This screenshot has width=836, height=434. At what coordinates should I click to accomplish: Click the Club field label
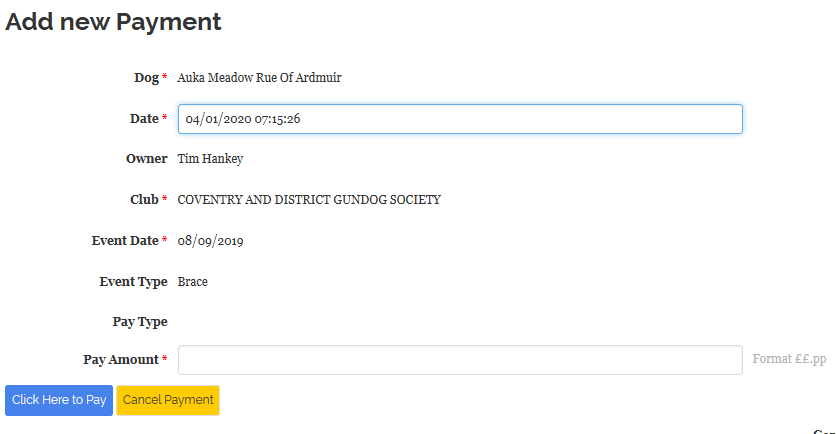144,199
